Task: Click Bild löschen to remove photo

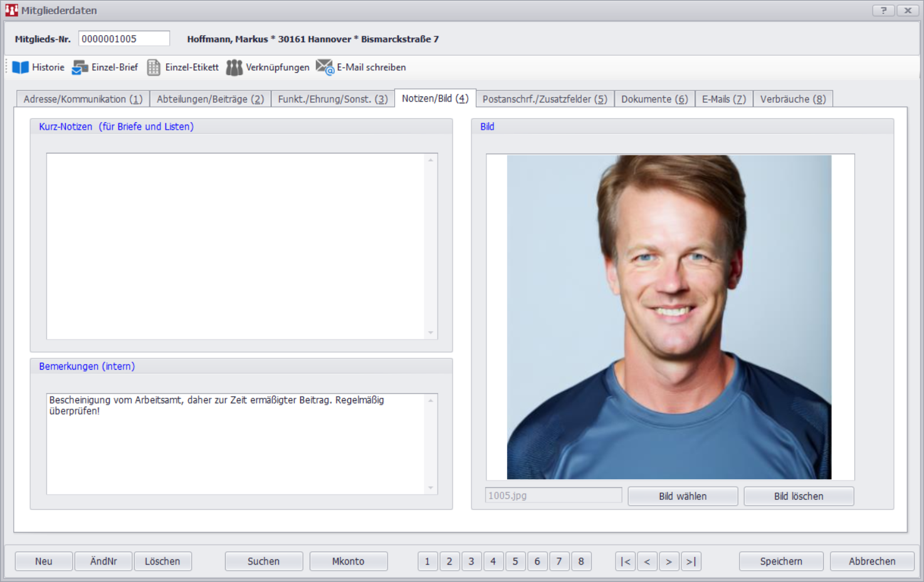Action: pos(798,496)
